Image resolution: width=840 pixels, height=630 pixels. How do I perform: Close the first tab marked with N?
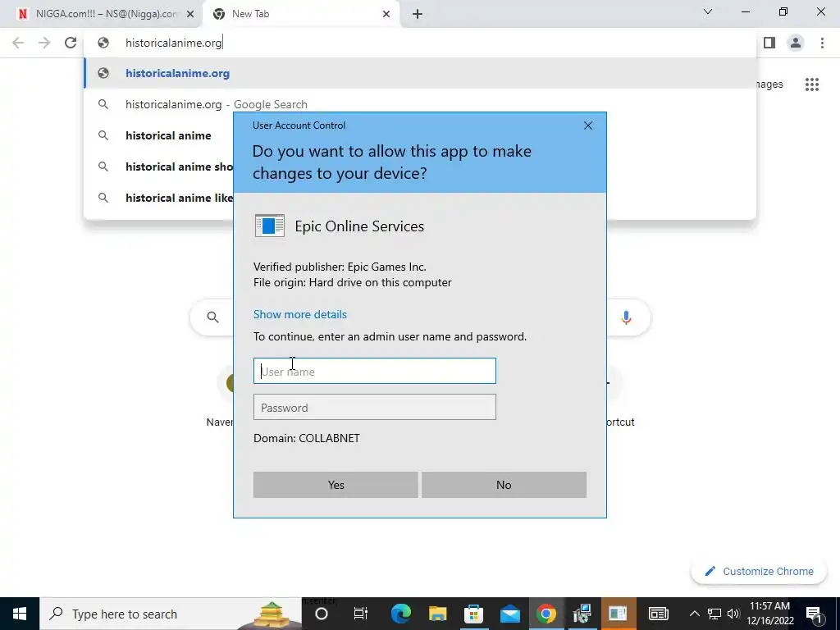[190, 14]
